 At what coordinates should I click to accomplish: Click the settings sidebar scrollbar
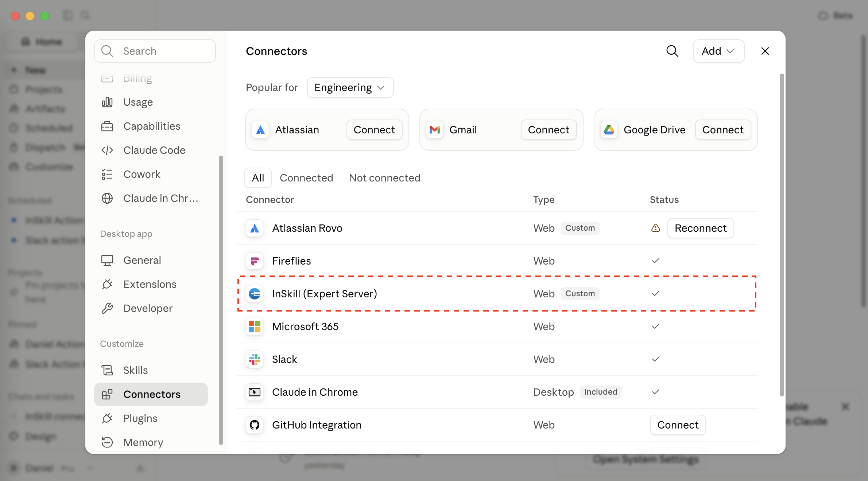pyautogui.click(x=221, y=300)
